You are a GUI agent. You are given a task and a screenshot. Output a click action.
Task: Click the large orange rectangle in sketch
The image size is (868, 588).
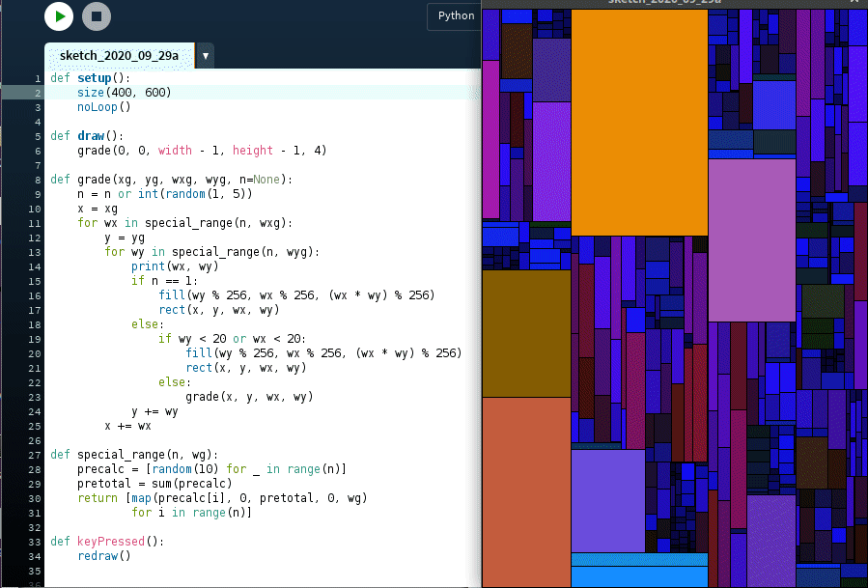click(x=639, y=121)
